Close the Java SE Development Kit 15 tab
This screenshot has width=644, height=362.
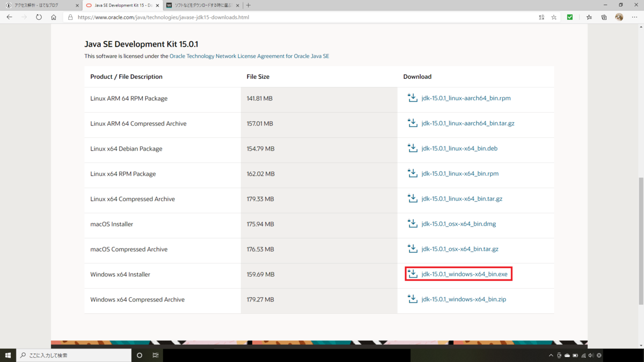pyautogui.click(x=158, y=5)
